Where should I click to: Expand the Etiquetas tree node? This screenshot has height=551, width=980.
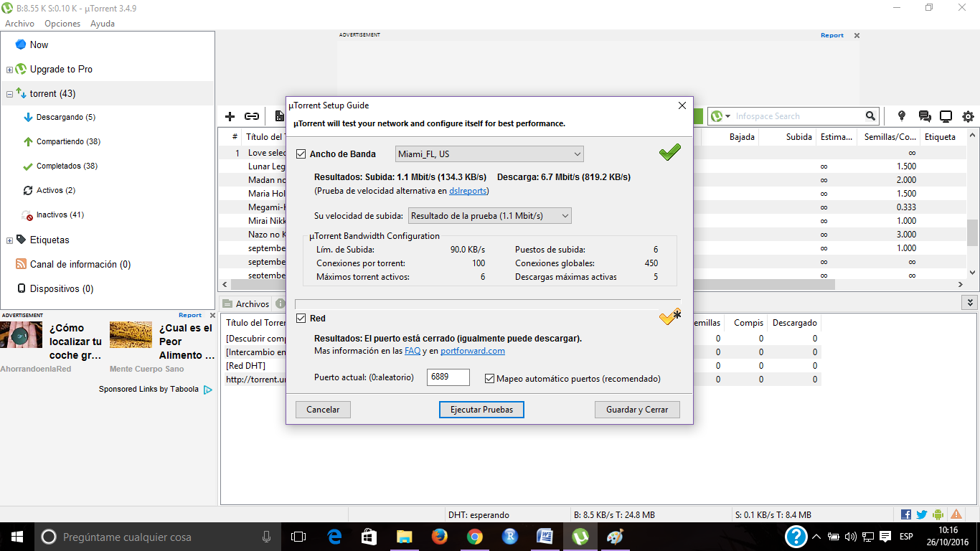click(x=9, y=240)
